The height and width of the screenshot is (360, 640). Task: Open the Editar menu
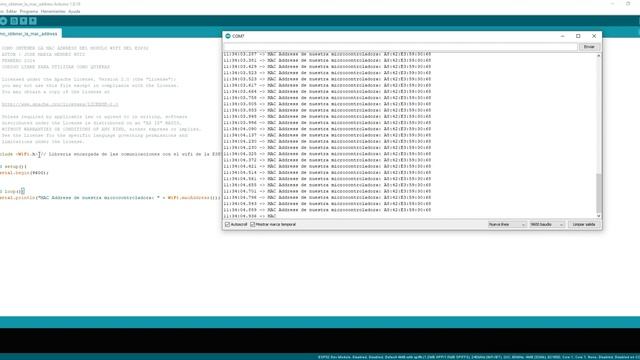tap(11, 11)
